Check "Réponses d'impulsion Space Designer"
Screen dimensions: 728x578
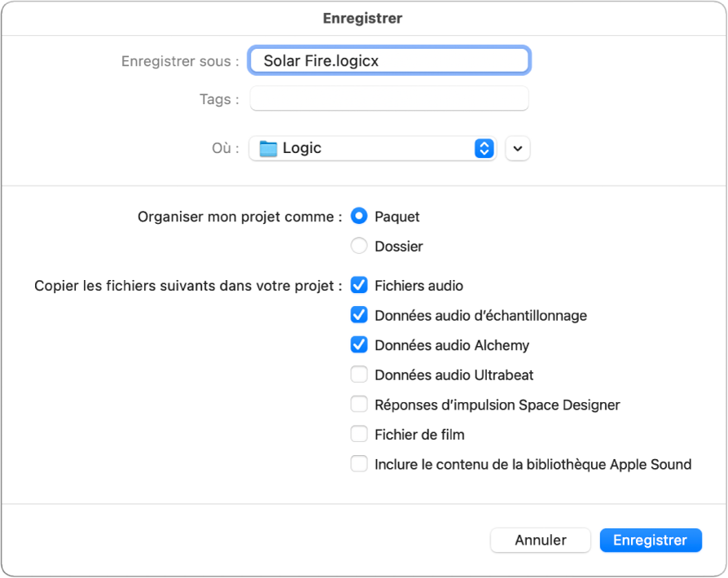tap(359, 404)
